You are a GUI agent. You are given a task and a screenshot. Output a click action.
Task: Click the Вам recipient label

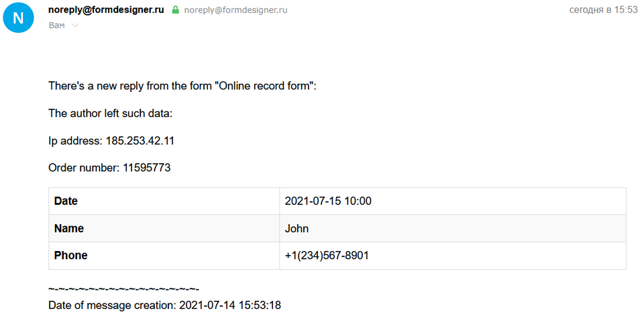click(x=57, y=25)
